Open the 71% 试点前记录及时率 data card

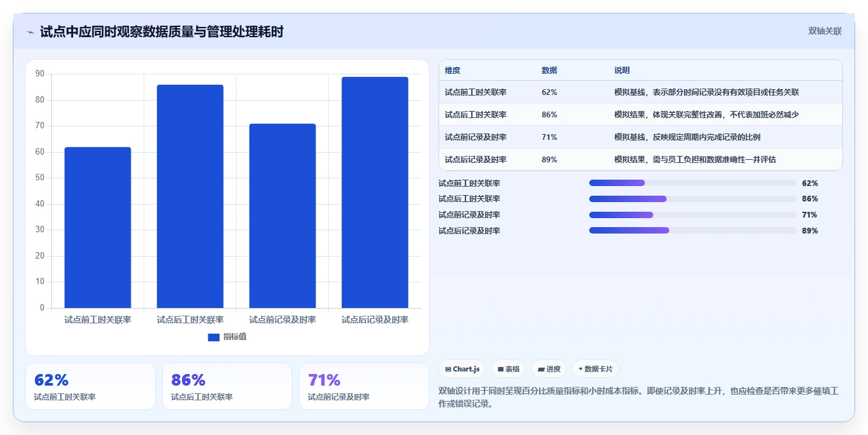click(x=364, y=386)
